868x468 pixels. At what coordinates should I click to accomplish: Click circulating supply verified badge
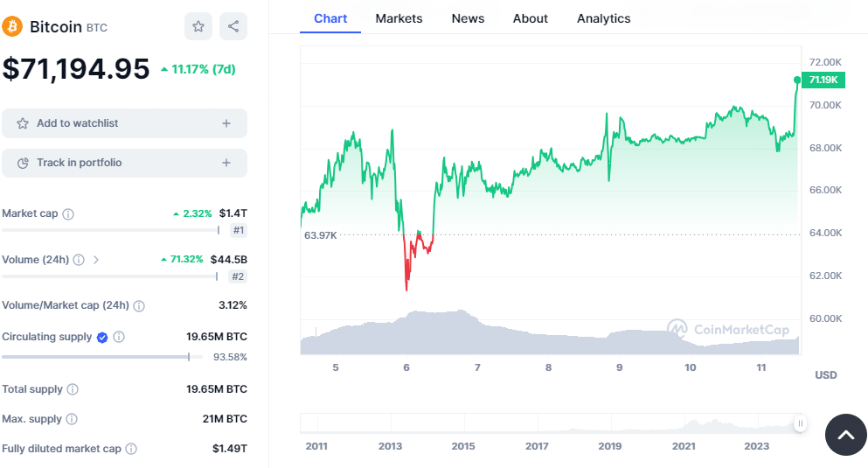[x=102, y=337]
